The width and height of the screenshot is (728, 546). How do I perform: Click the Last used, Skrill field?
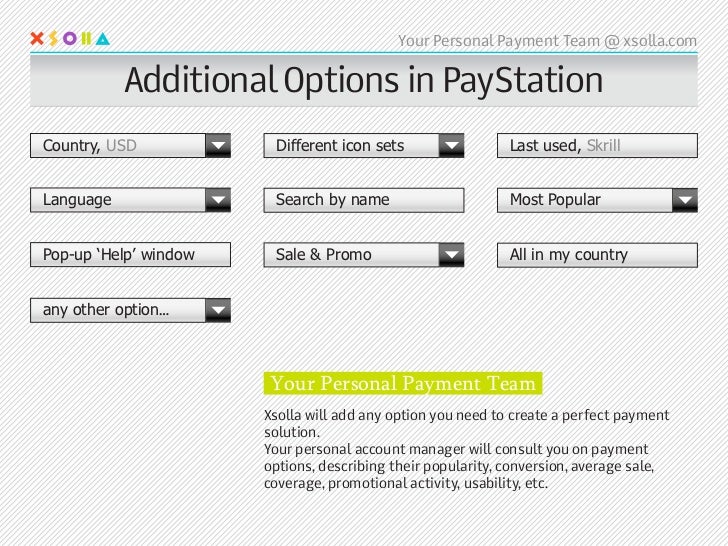(x=597, y=146)
